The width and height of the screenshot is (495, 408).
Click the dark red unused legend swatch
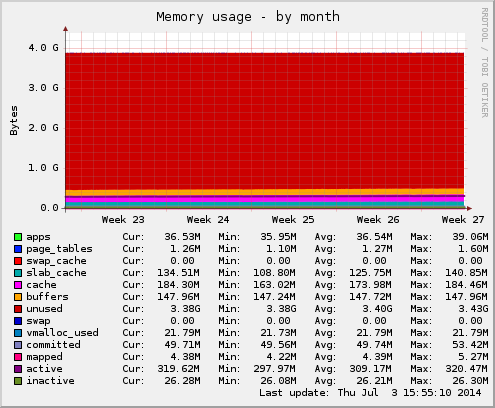coord(18,309)
